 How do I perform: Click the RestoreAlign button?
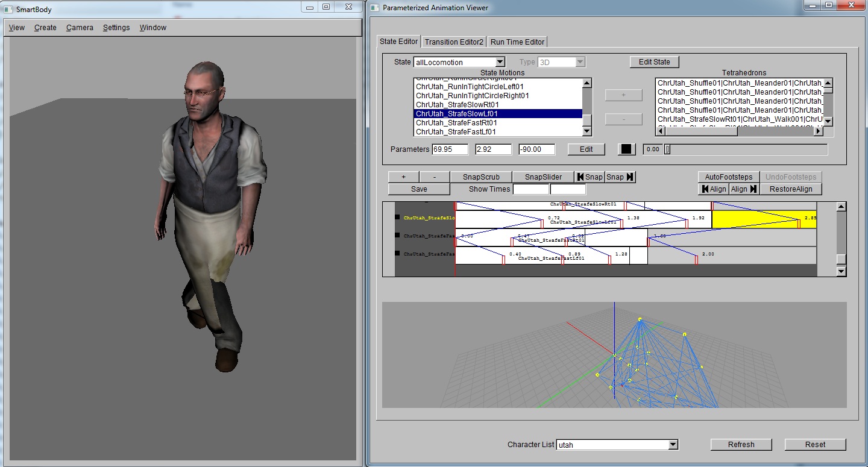pyautogui.click(x=791, y=189)
